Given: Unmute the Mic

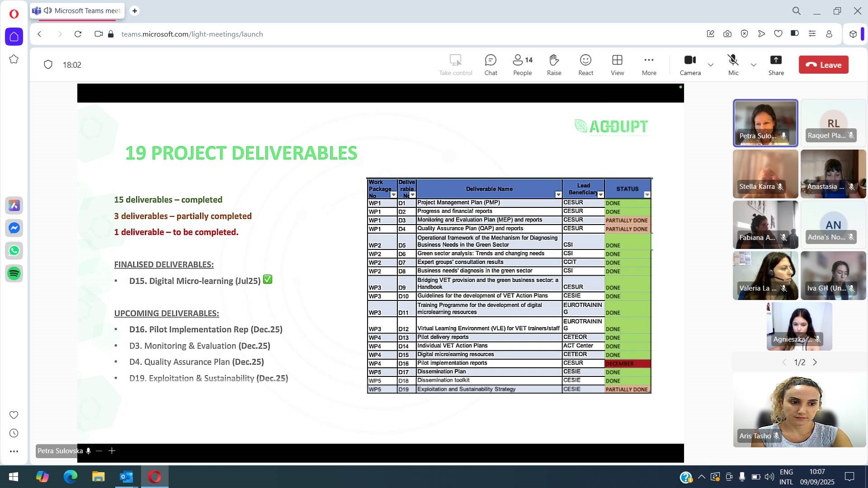Looking at the screenshot, I should [733, 65].
